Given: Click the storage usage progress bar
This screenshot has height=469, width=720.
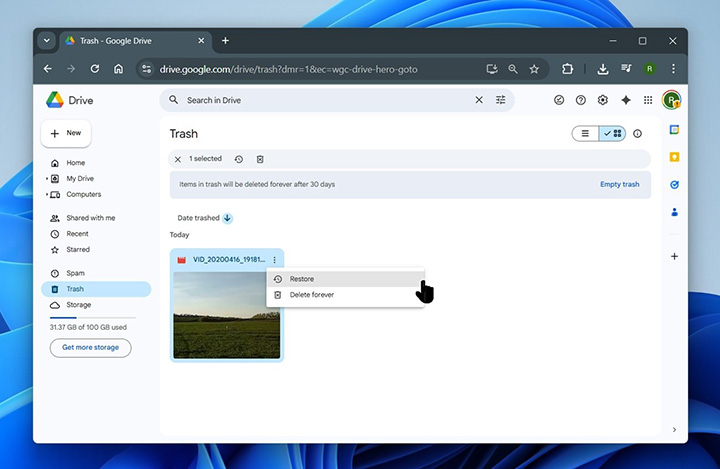Looking at the screenshot, I should tap(93, 317).
